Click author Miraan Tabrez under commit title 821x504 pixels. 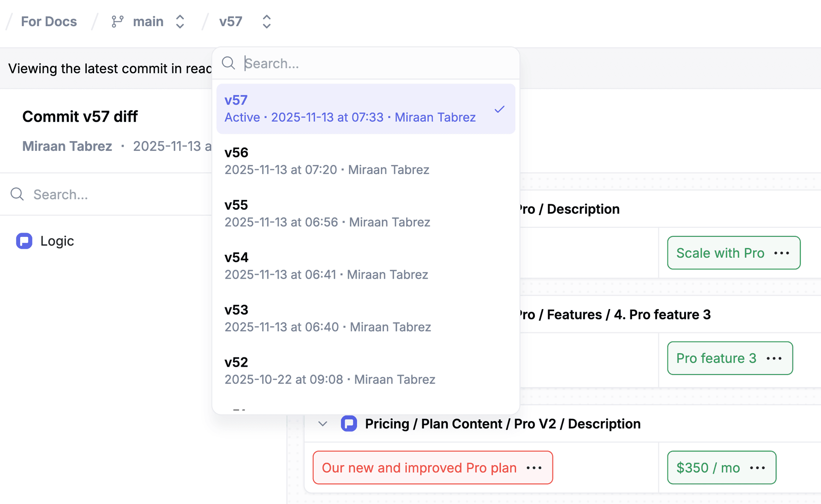[x=67, y=146]
